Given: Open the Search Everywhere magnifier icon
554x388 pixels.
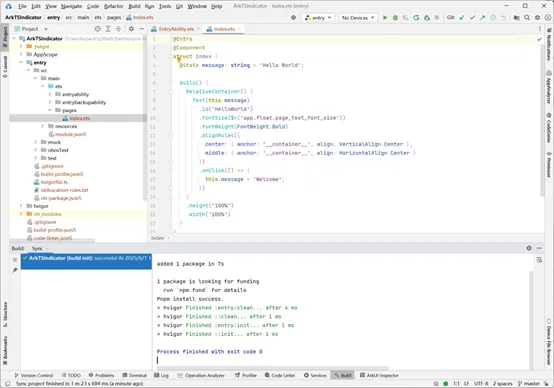Looking at the screenshot, I should coord(527,17).
